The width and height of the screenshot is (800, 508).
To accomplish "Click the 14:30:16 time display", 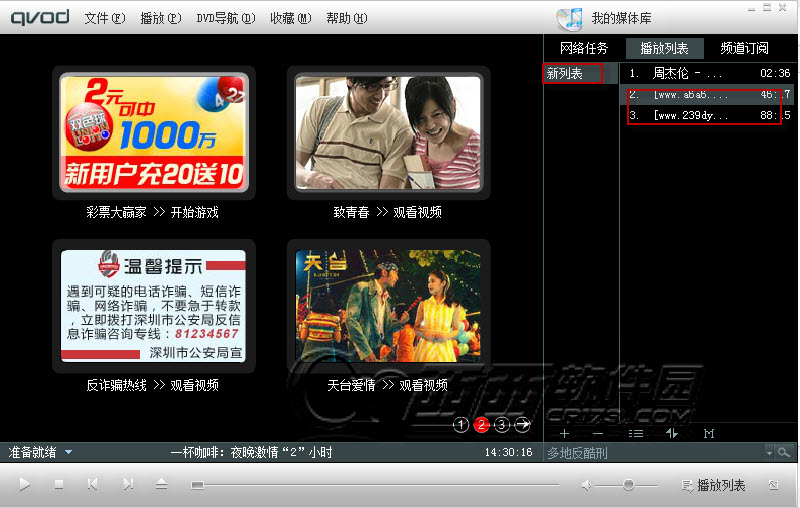I will tap(508, 452).
